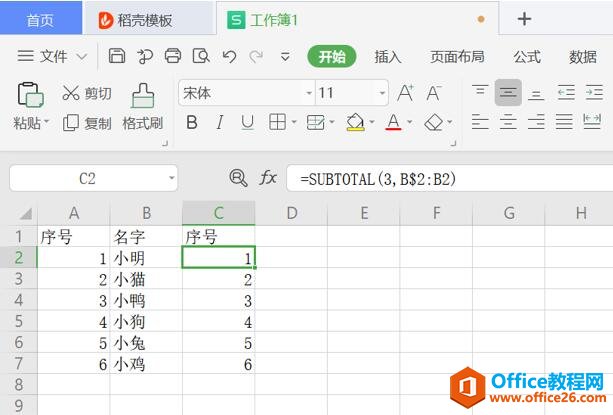This screenshot has width=613, height=415.
Task: Copy the selection with 复制
Action: [87, 123]
